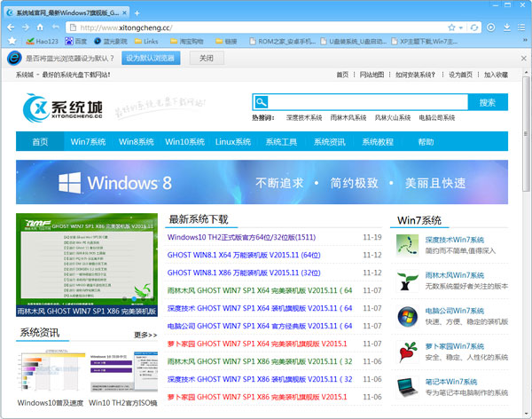Open the browser home page icon
The width and height of the screenshot is (532, 419).
point(40,28)
